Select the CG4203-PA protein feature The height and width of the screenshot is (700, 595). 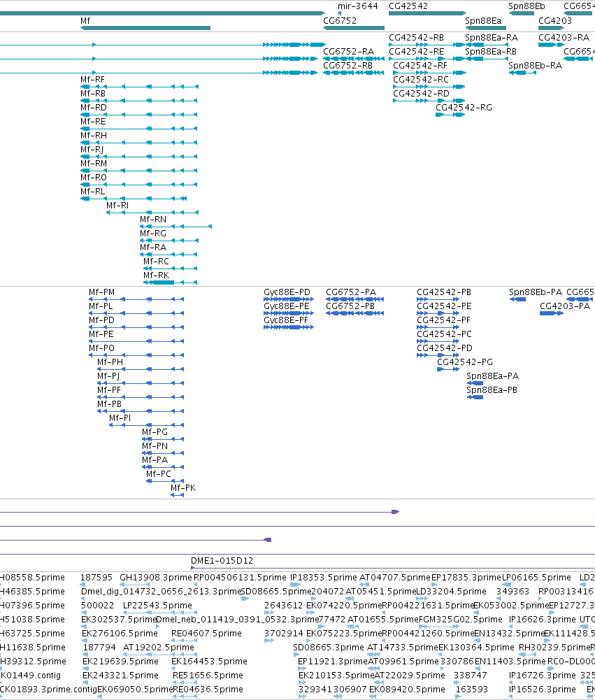point(552,313)
